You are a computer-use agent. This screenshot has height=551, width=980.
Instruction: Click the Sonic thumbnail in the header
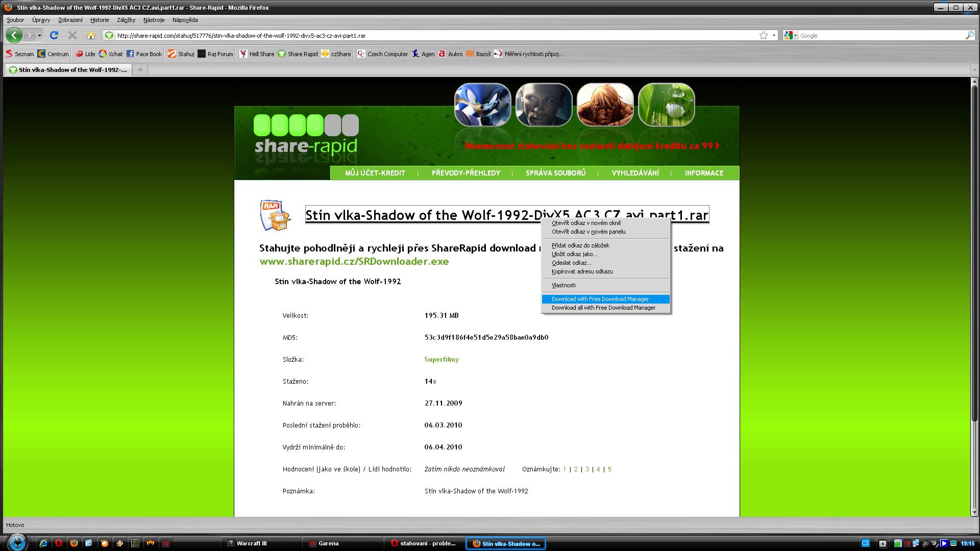[482, 105]
